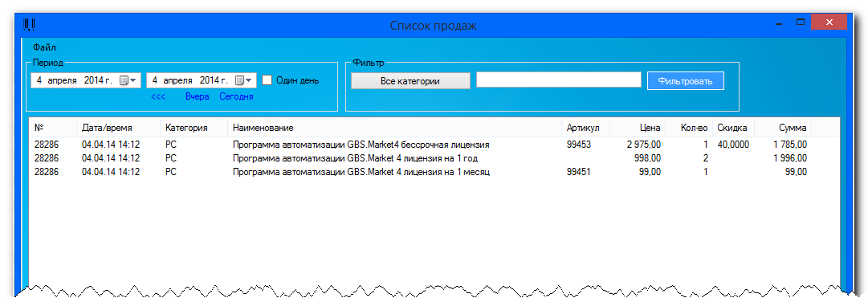Sort by the Артикул column header
The image size is (868, 298).
[x=585, y=128]
